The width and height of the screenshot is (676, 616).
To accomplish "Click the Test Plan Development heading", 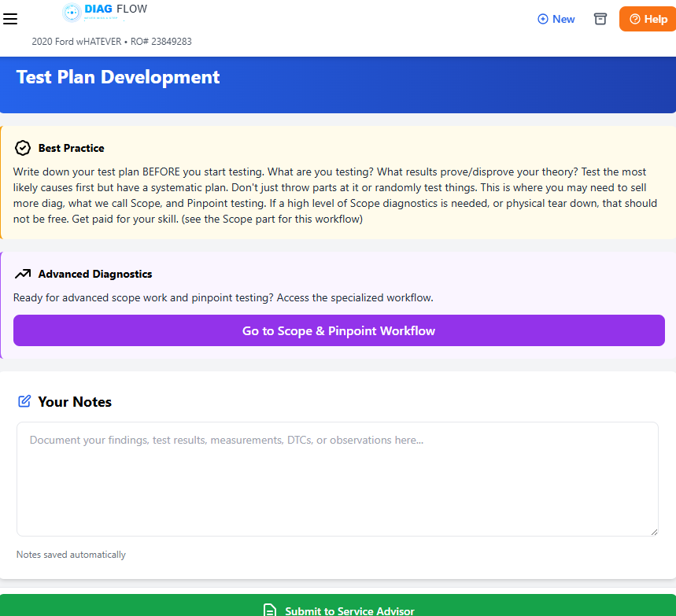I will [118, 77].
